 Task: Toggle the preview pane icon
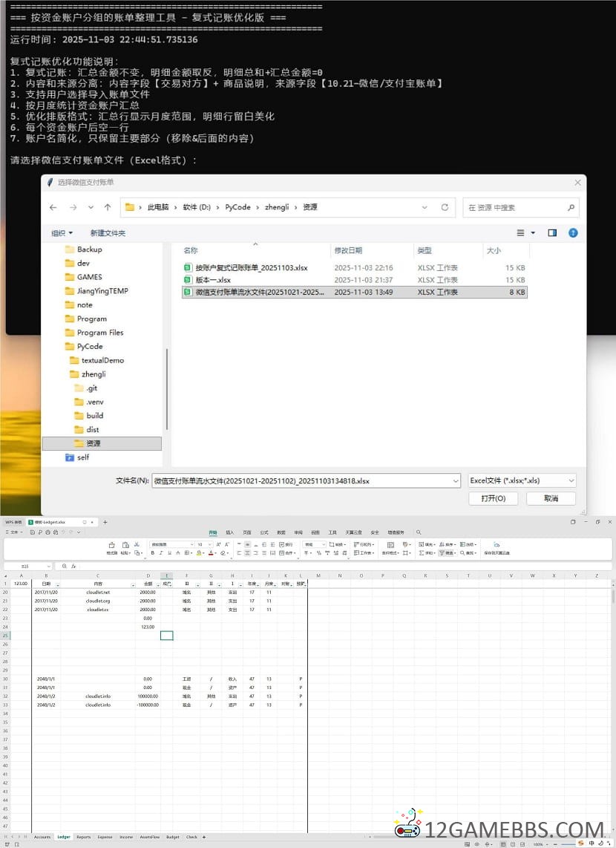point(552,232)
